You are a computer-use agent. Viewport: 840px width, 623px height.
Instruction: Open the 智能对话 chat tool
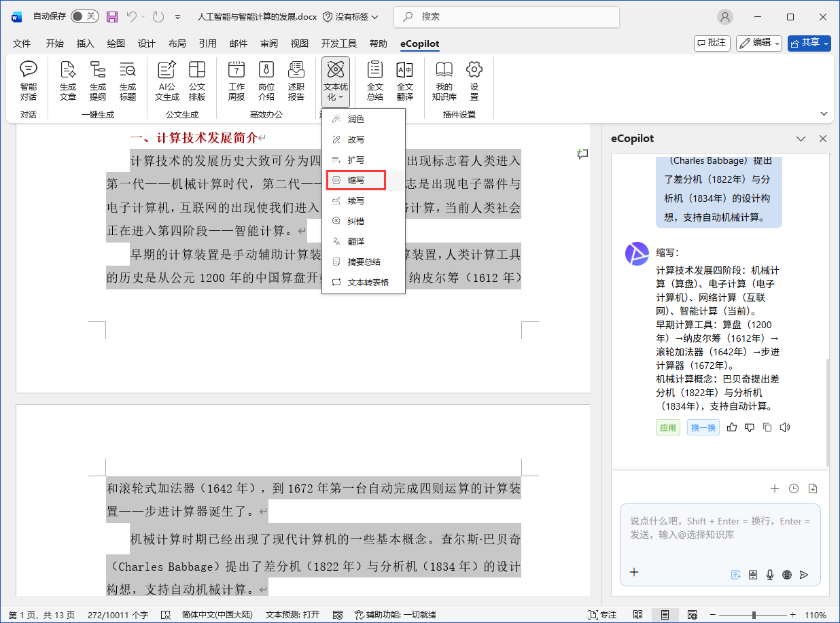coord(29,80)
